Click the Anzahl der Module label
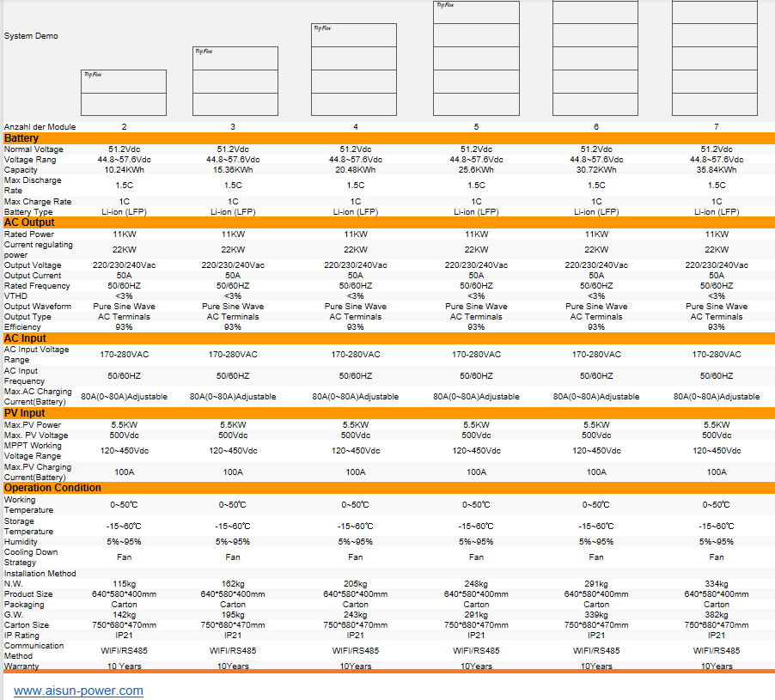The height and width of the screenshot is (700, 775). pyautogui.click(x=40, y=127)
